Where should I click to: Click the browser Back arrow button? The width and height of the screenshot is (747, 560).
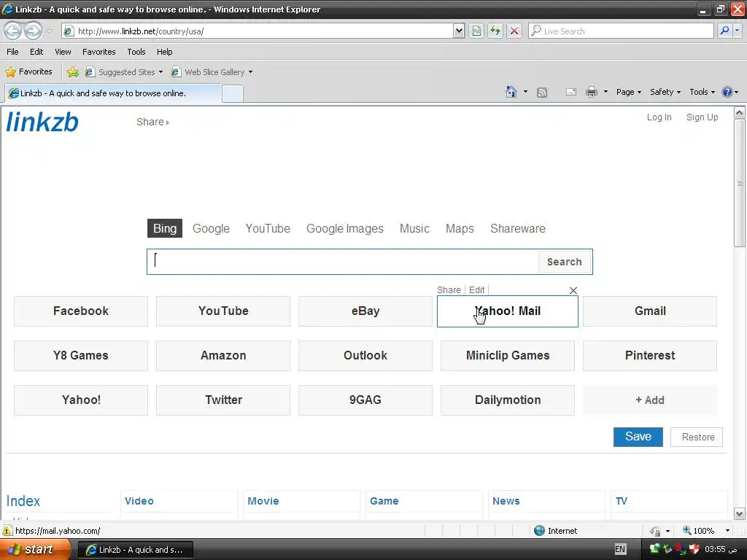pyautogui.click(x=13, y=31)
